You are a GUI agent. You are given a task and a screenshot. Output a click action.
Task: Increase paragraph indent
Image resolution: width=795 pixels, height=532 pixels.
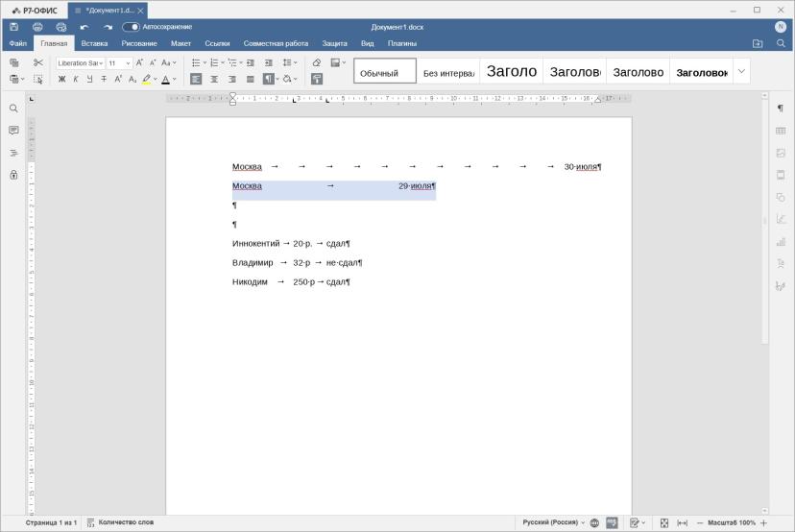269,62
